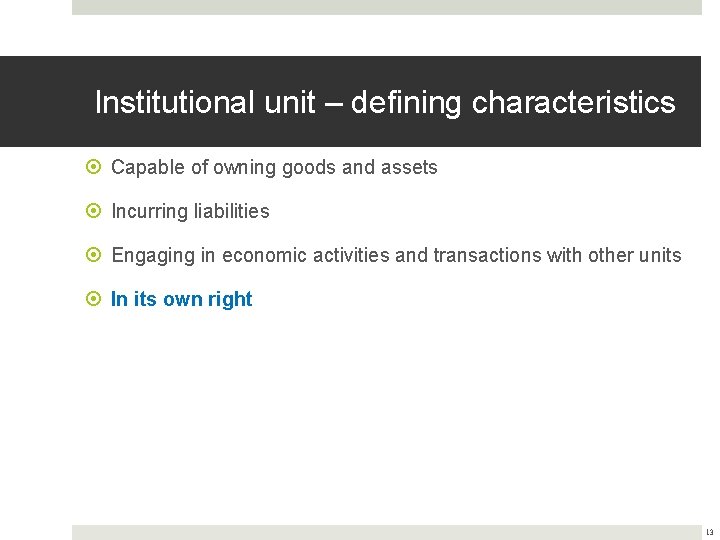Click the word "Institutional" in the title
This screenshot has width=720, height=540.
tap(174, 102)
